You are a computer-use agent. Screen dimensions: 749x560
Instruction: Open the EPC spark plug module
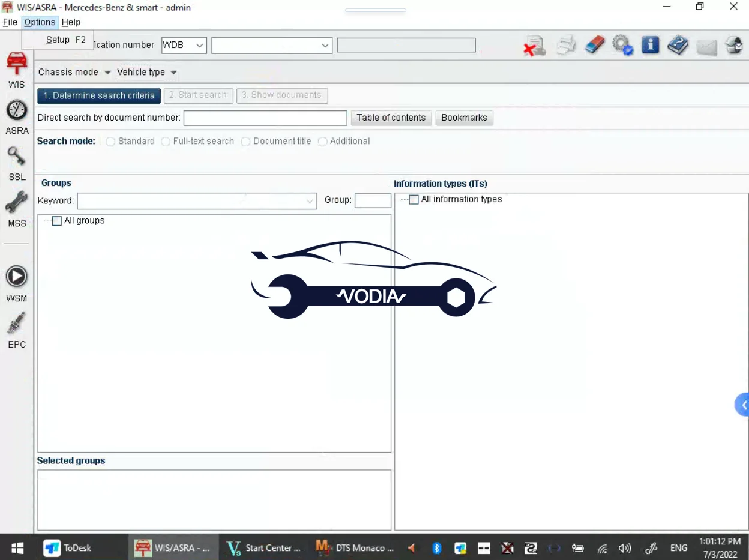point(17,324)
